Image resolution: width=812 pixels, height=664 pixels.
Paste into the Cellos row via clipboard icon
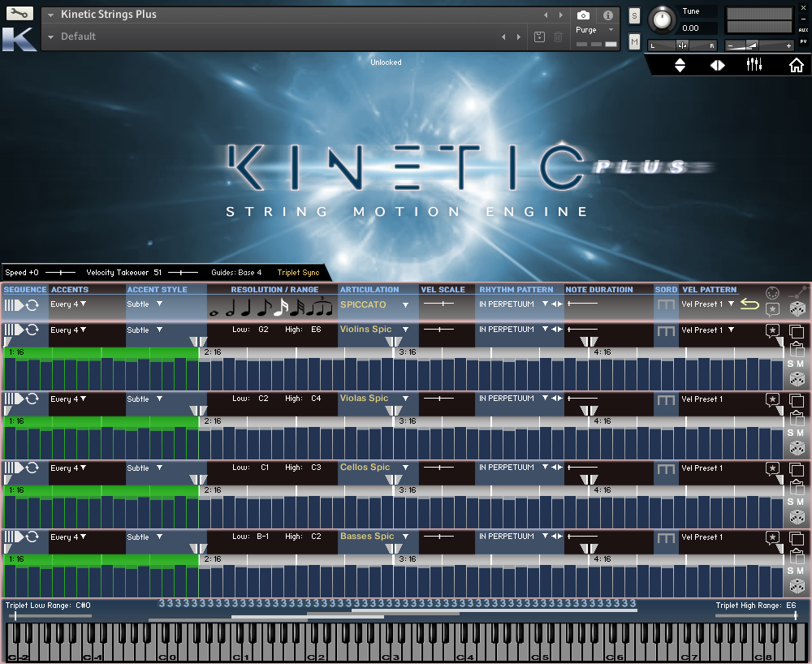click(797, 488)
